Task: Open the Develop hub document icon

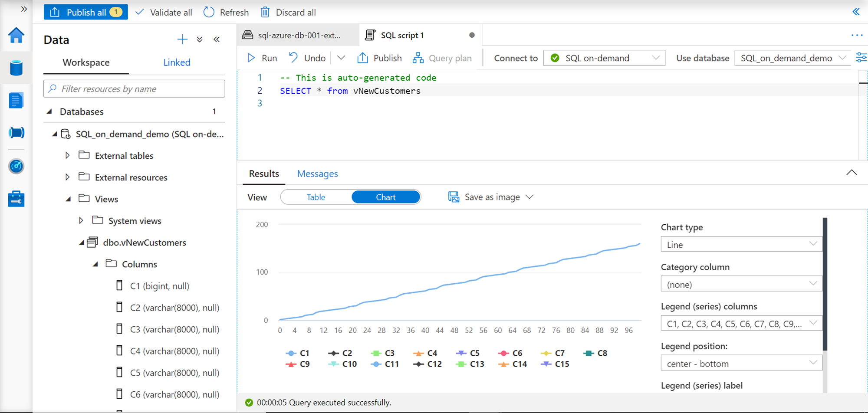Action: click(x=16, y=101)
